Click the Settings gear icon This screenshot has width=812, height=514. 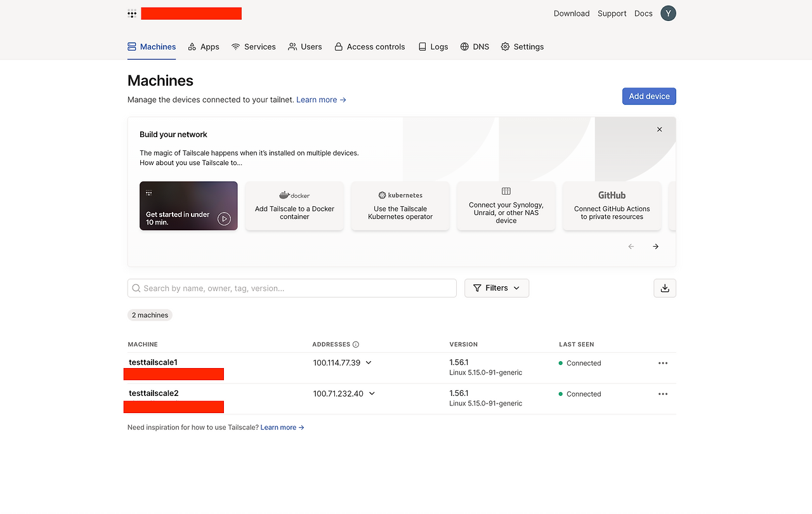coord(505,46)
